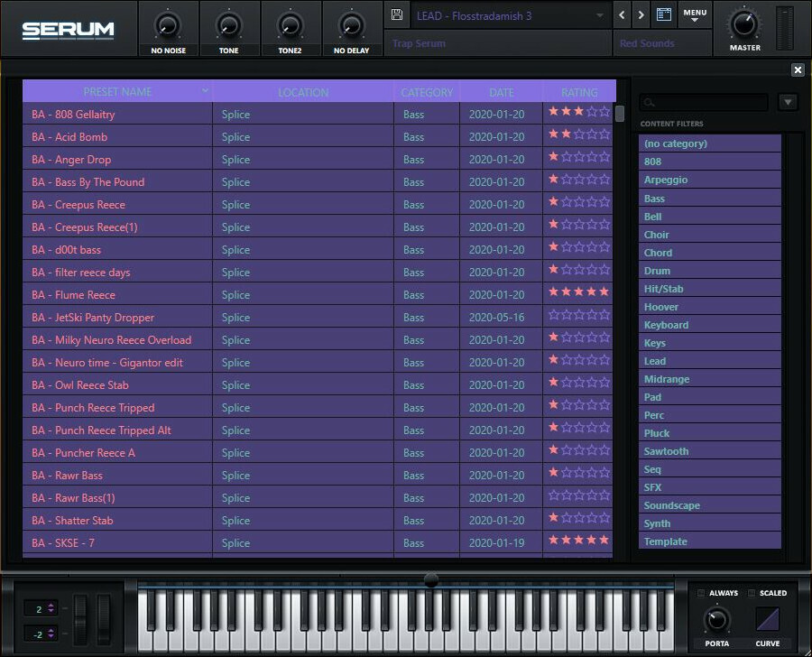The image size is (812, 657).
Task: Filter by Bass category
Action: [x=709, y=199]
